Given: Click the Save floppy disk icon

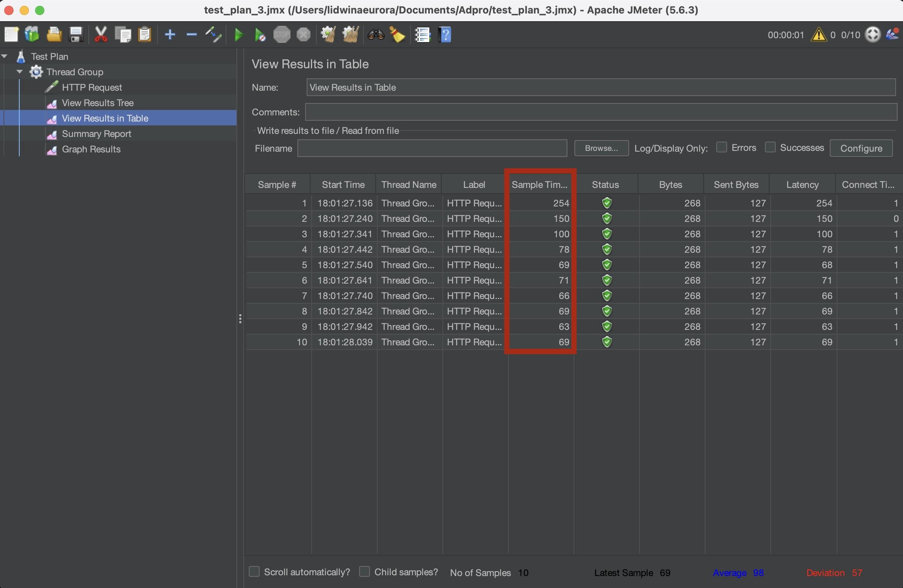Looking at the screenshot, I should pos(76,35).
